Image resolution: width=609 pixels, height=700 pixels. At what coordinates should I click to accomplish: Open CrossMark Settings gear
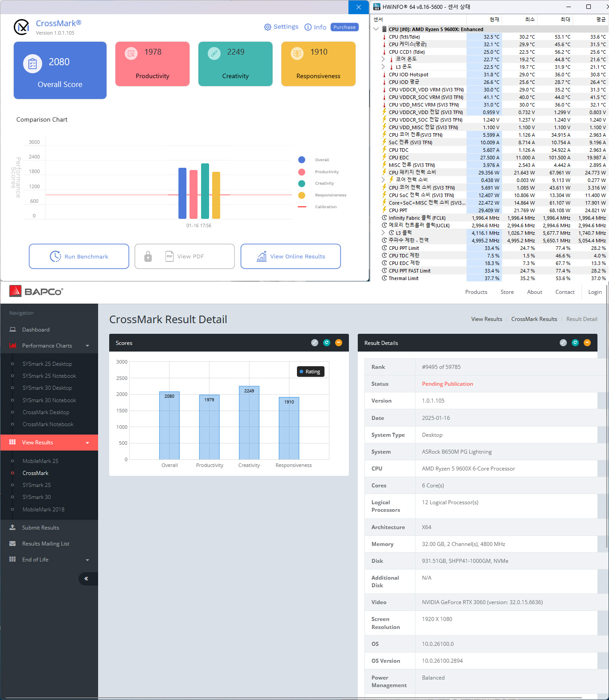(x=268, y=27)
